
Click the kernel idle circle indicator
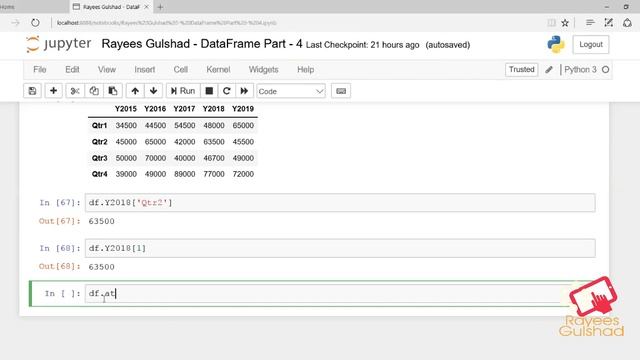point(606,70)
